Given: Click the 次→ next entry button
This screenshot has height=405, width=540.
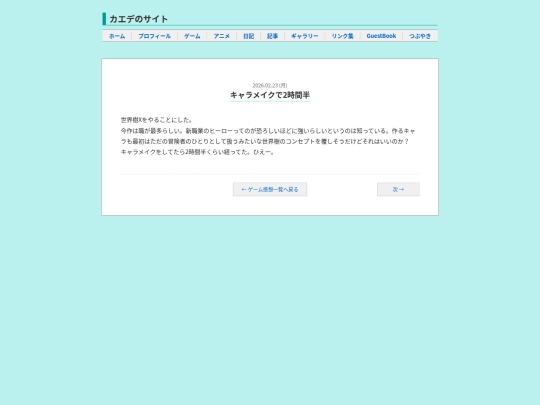Looking at the screenshot, I should tap(398, 189).
